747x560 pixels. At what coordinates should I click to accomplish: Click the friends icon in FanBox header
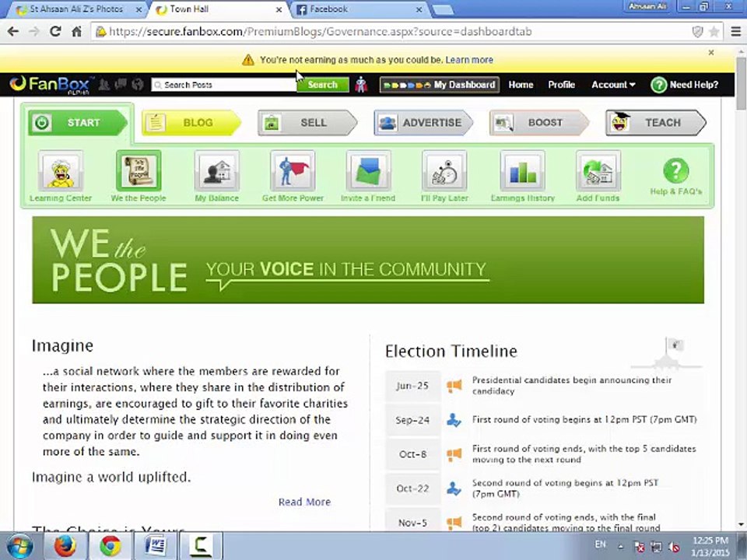[103, 84]
